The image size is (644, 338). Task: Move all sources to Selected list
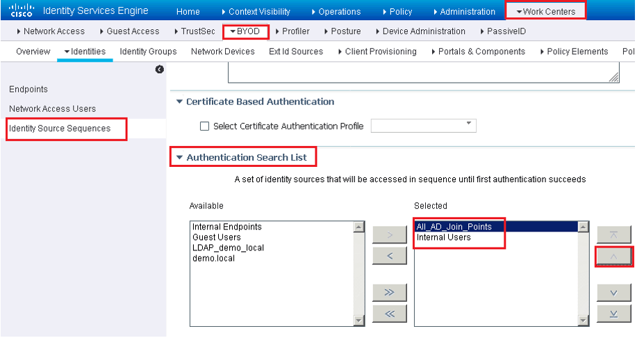(389, 292)
